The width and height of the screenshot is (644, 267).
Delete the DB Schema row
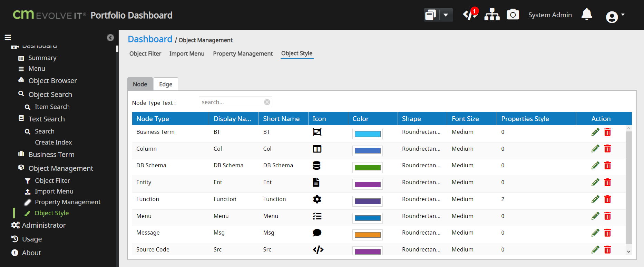607,166
